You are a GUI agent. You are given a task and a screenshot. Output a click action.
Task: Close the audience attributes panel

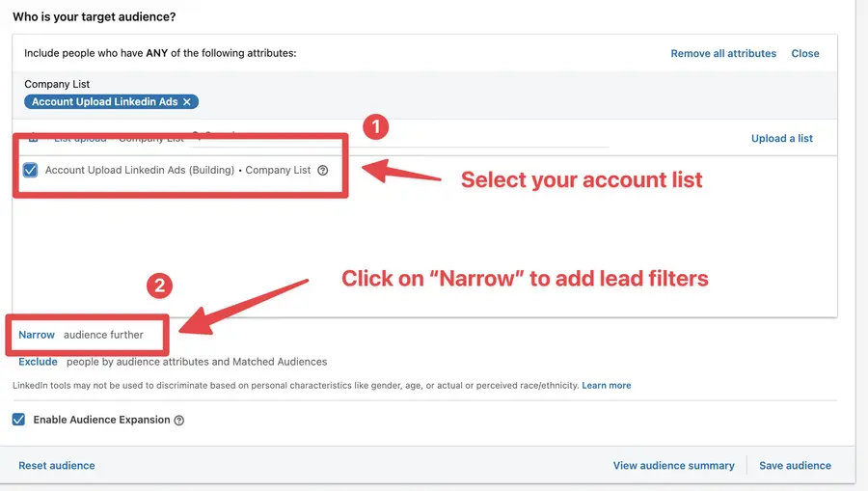coord(805,54)
